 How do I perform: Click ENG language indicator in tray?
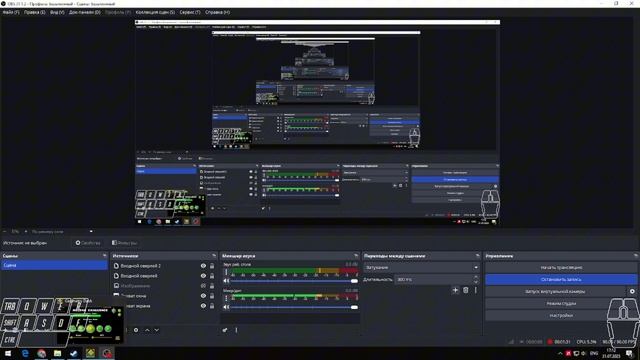(594, 353)
